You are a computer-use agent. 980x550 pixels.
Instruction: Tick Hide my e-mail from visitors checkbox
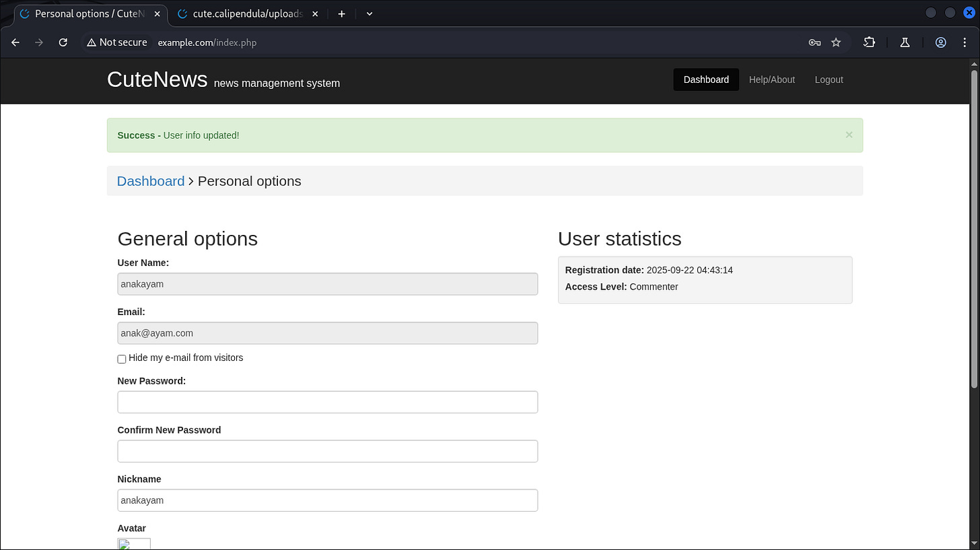pyautogui.click(x=122, y=359)
